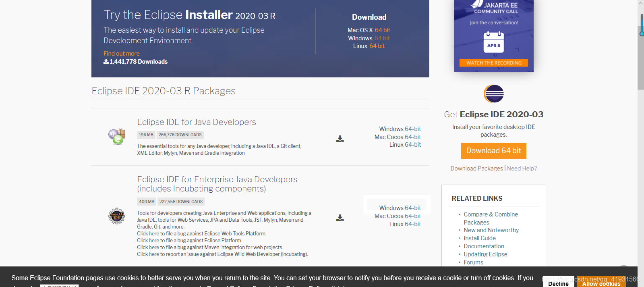Click the Watch the Recording button
Screen dimensions: 644x287
pyautogui.click(x=494, y=63)
